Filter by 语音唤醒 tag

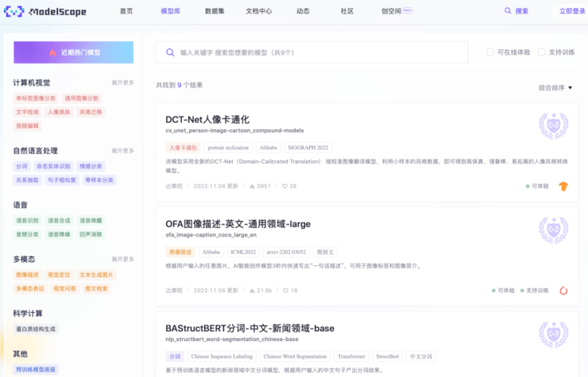91,221
